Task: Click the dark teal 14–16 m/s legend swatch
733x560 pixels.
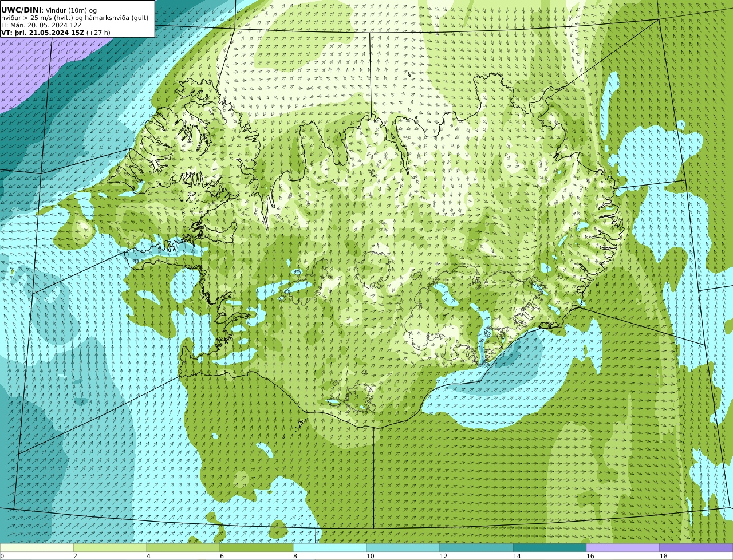Action: (550, 548)
